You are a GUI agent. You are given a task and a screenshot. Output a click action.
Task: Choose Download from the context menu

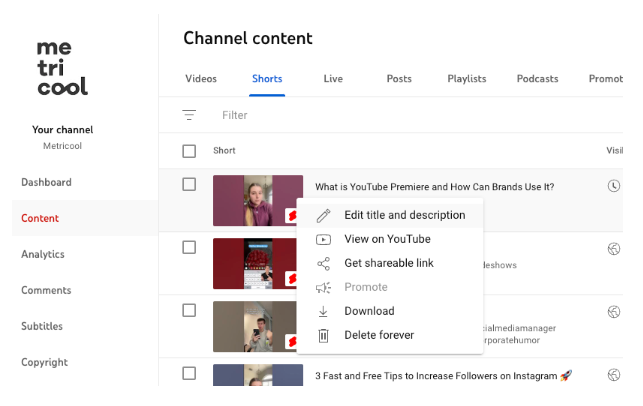[x=390, y=312]
